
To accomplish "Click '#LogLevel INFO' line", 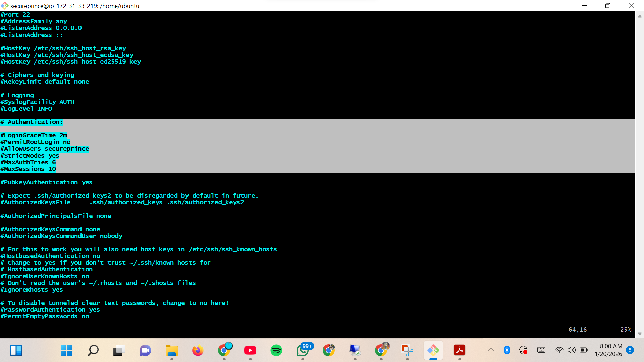I will (26, 109).
